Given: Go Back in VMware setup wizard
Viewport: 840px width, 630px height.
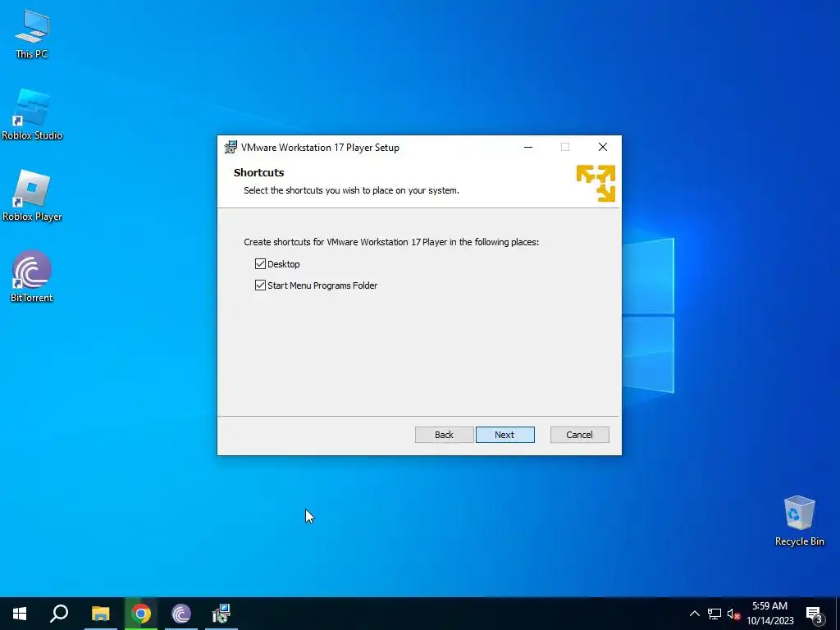Looking at the screenshot, I should point(444,435).
